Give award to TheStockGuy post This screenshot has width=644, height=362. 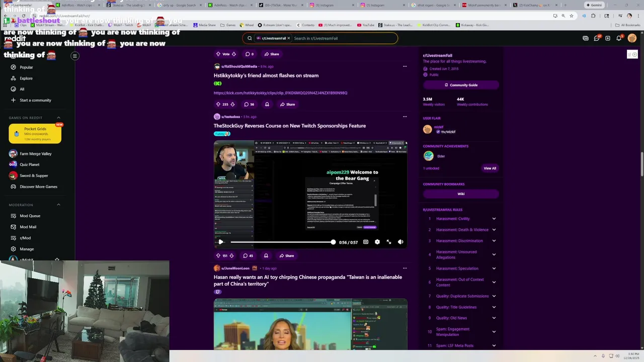pos(266,255)
